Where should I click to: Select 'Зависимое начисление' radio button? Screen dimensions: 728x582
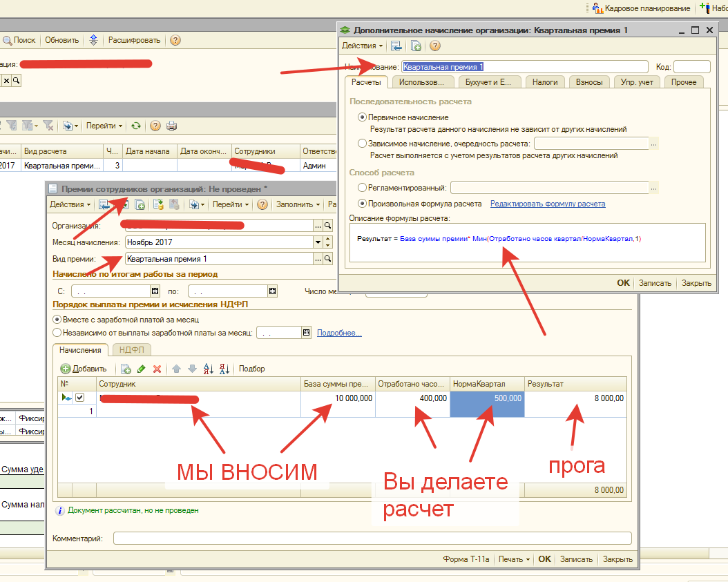click(363, 144)
